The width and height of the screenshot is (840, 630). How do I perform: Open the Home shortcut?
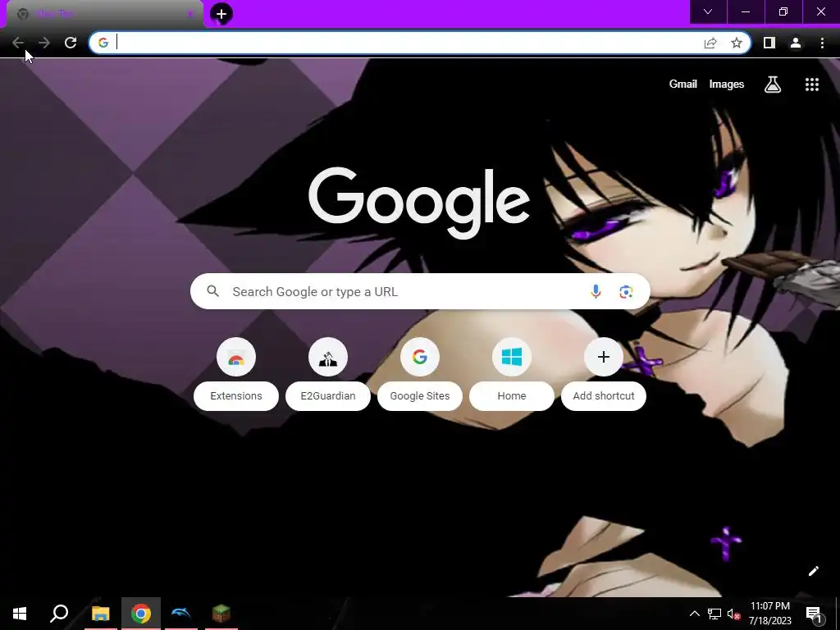pos(512,374)
